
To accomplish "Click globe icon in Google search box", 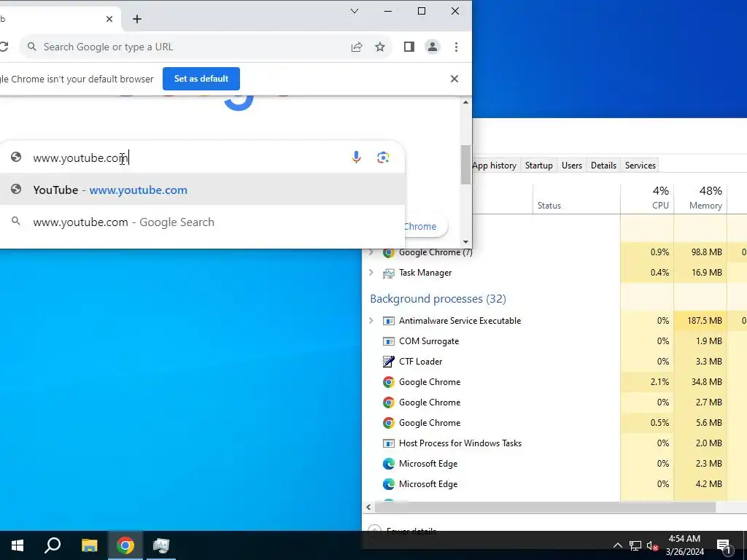I will pos(16,157).
